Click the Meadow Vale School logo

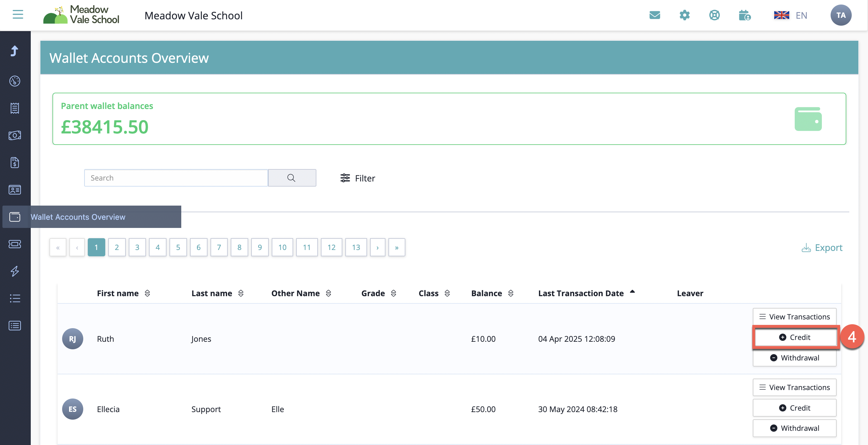81,15
